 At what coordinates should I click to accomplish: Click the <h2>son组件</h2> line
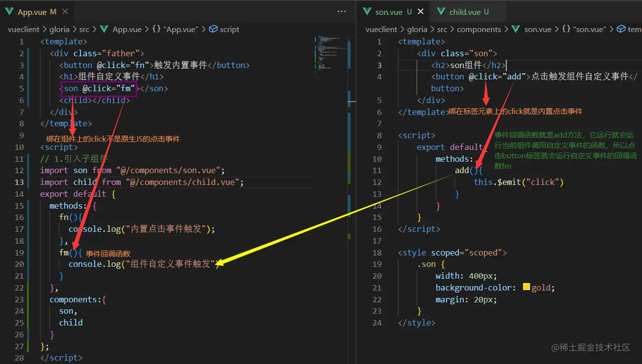(468, 65)
